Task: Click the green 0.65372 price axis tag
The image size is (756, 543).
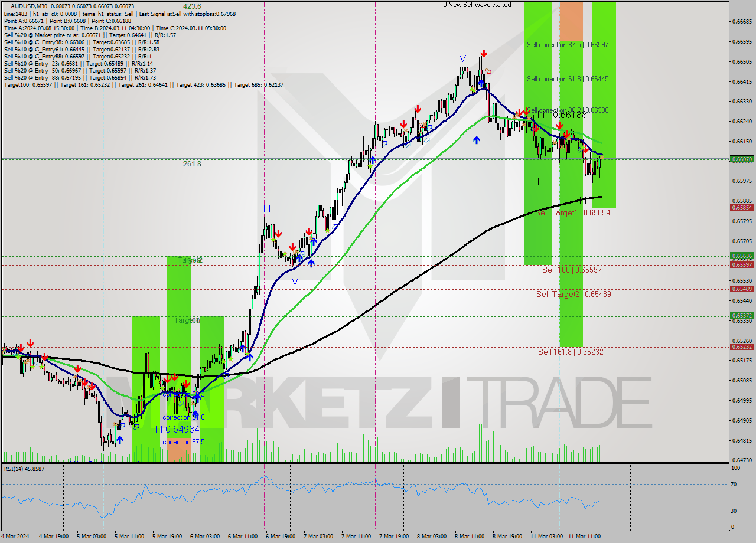Action: click(742, 316)
